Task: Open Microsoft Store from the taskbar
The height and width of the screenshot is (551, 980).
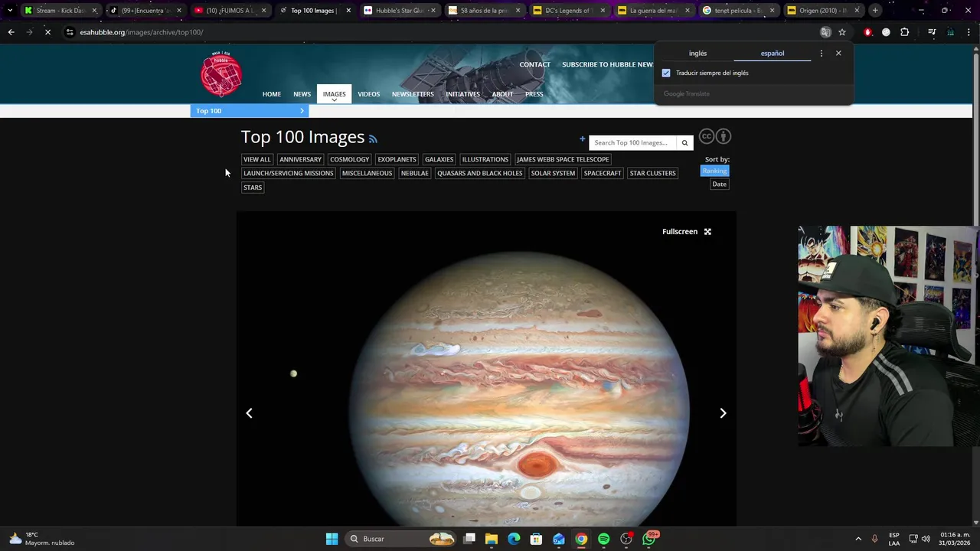Action: coord(536,539)
